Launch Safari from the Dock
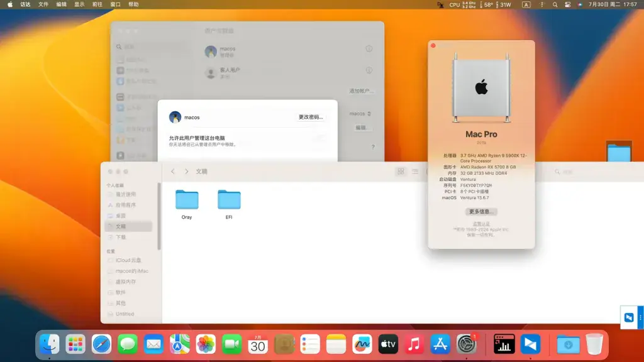 coord(101,344)
